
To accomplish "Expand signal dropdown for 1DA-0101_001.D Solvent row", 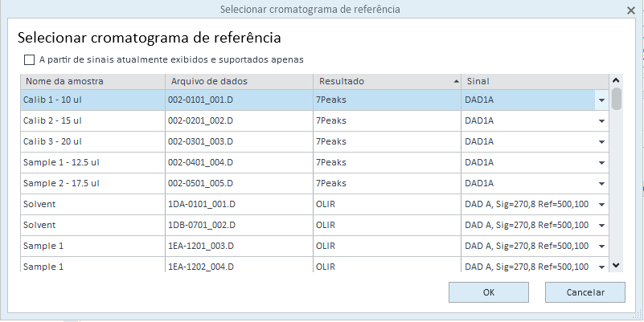I will click(601, 205).
